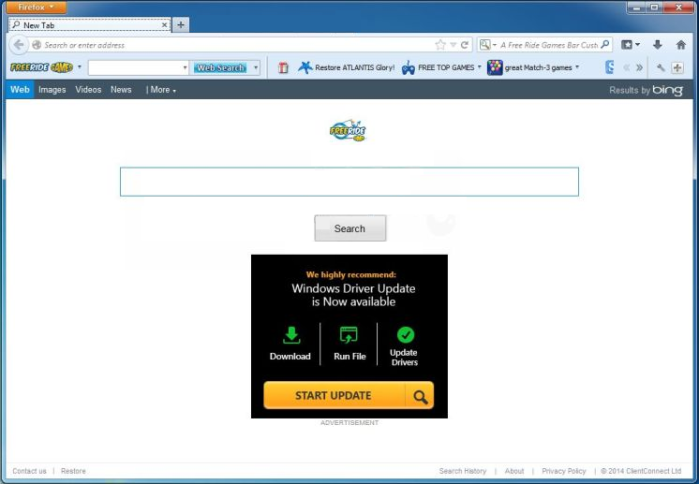The height and width of the screenshot is (484, 699).
Task: Click the red gift icon in toolbar
Action: tap(283, 68)
